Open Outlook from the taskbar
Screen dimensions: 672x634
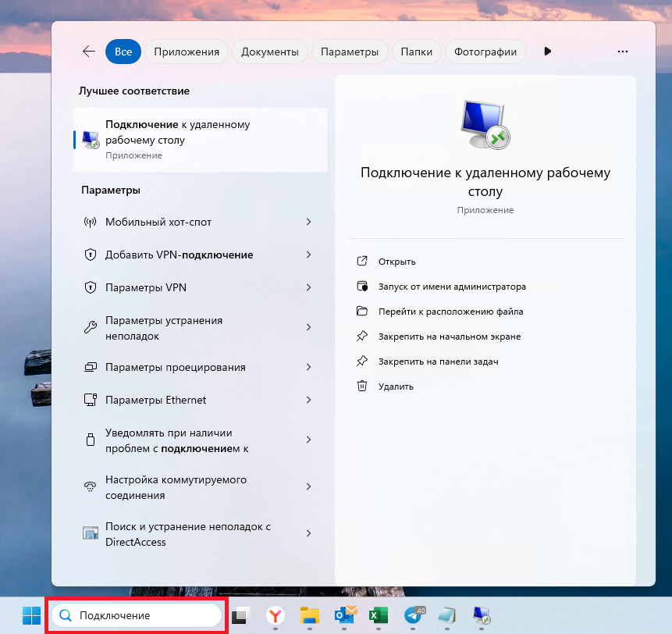344,615
